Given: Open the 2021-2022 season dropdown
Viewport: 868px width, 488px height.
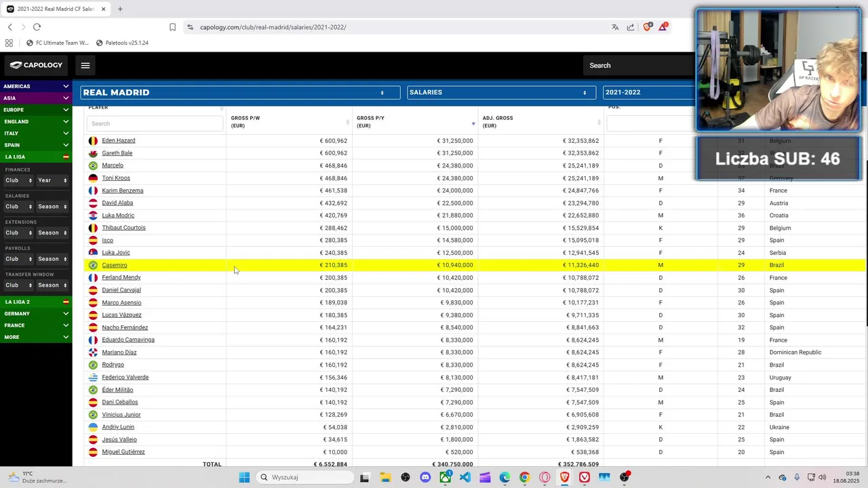Looking at the screenshot, I should click(x=649, y=92).
